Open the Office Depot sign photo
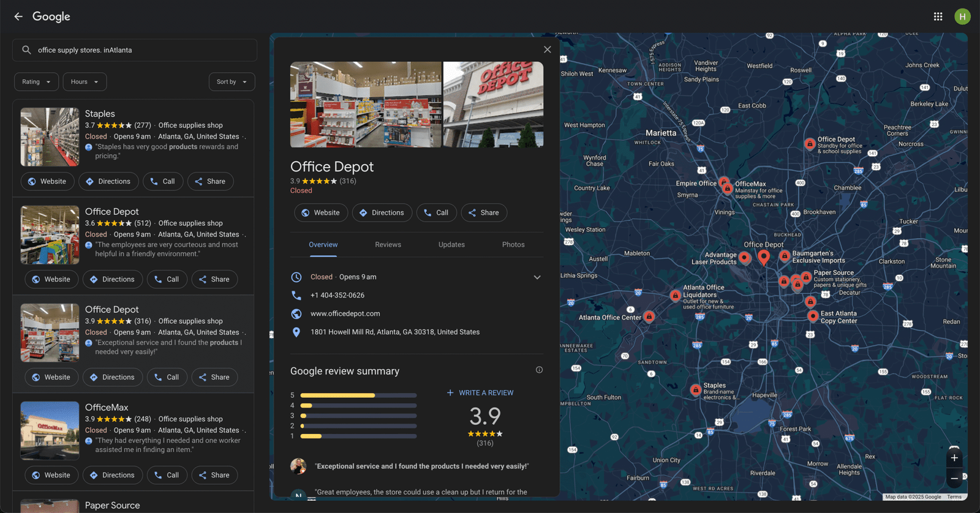980x513 pixels. point(494,105)
